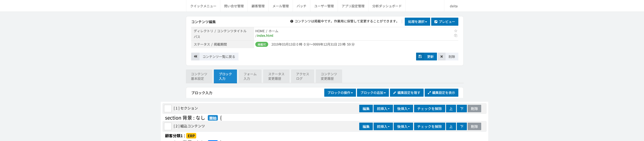Screen dimensions: 644x141
Task: Open the バッチ menu
Action: [301, 6]
